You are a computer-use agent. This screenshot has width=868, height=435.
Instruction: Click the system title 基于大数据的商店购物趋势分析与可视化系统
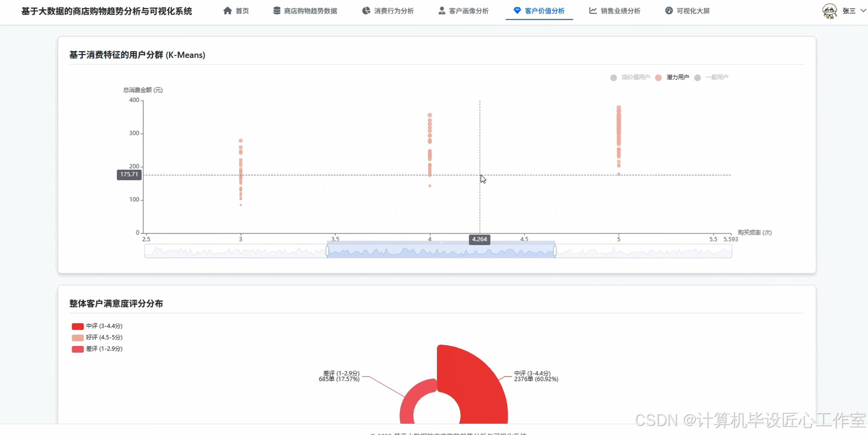point(107,11)
